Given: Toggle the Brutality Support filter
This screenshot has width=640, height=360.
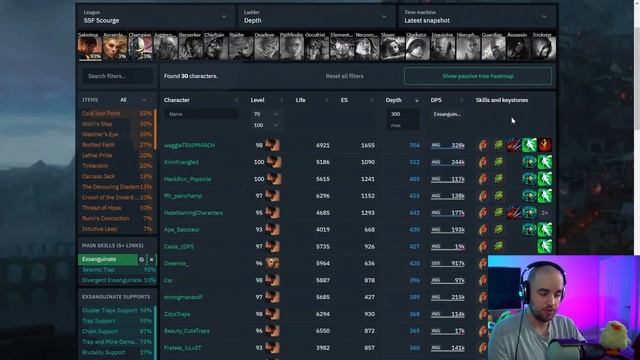Looking at the screenshot, I should tap(117, 353).
